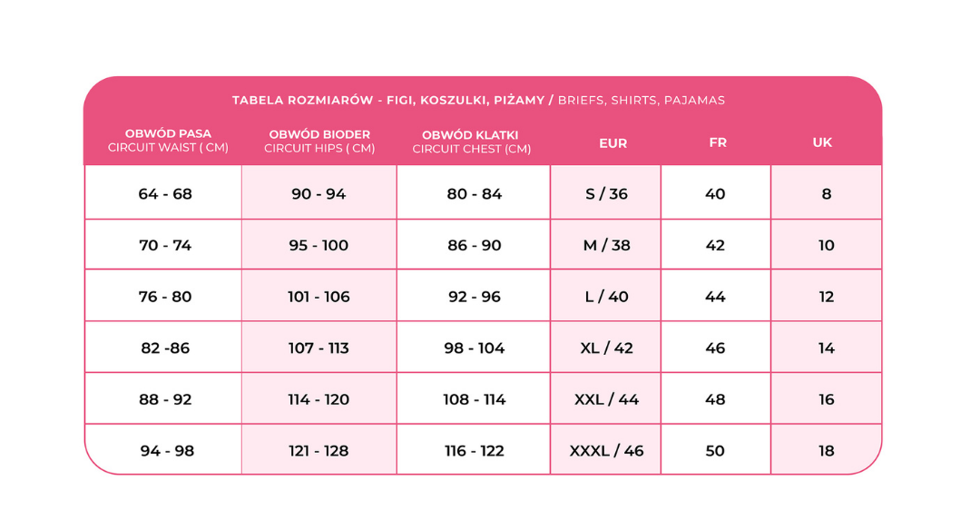Viewport: 980px width, 529px height.
Task: Select the EUR size cell 'XL / 42'
Action: 606,348
